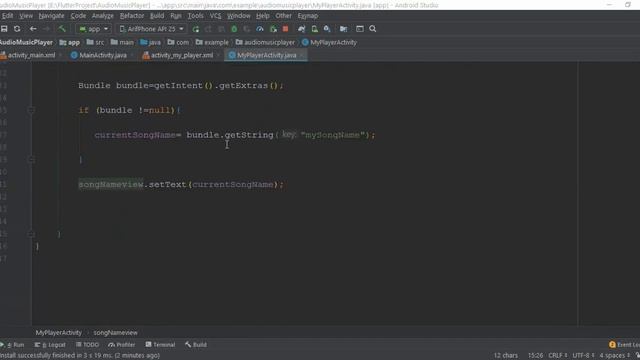
Task: Open the Run menu
Action: (x=176, y=16)
